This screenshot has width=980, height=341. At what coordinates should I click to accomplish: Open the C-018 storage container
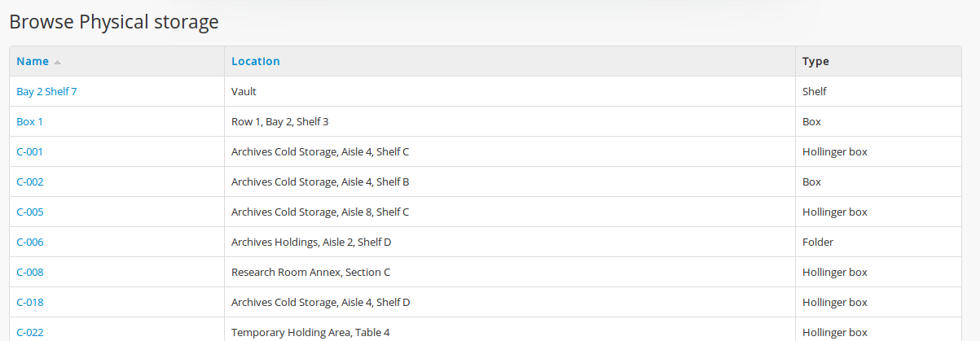[x=30, y=302]
